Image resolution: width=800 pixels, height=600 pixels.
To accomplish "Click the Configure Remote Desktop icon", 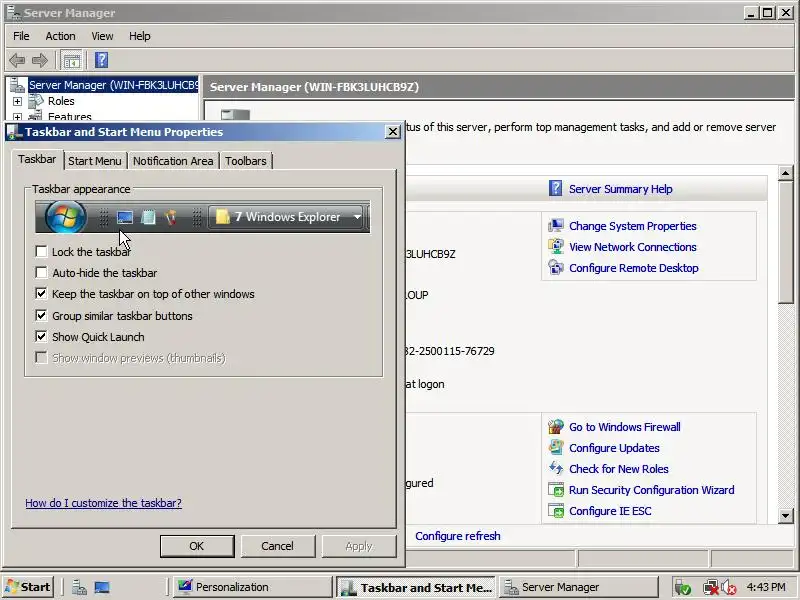I will click(556, 267).
